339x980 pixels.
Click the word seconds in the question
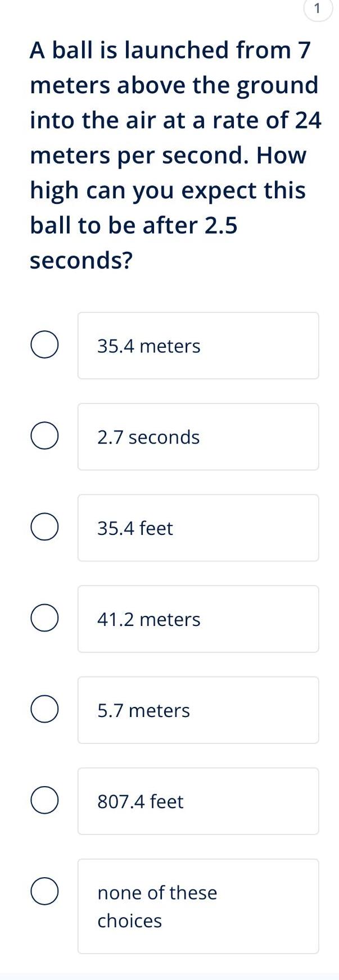[82, 259]
